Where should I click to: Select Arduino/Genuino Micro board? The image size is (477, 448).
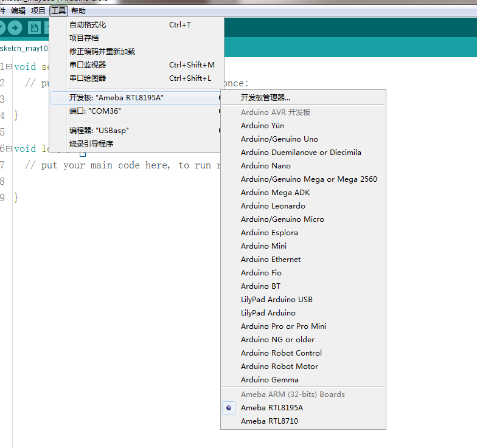coord(303,219)
